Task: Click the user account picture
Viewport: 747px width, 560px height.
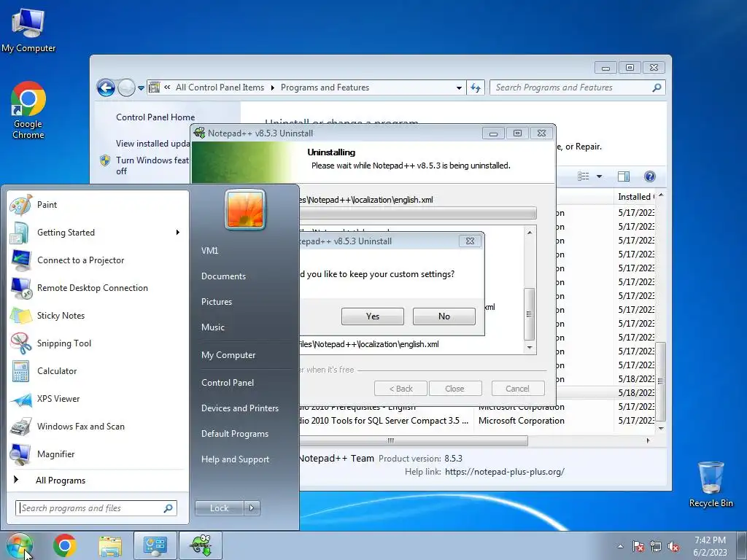Action: [x=245, y=209]
